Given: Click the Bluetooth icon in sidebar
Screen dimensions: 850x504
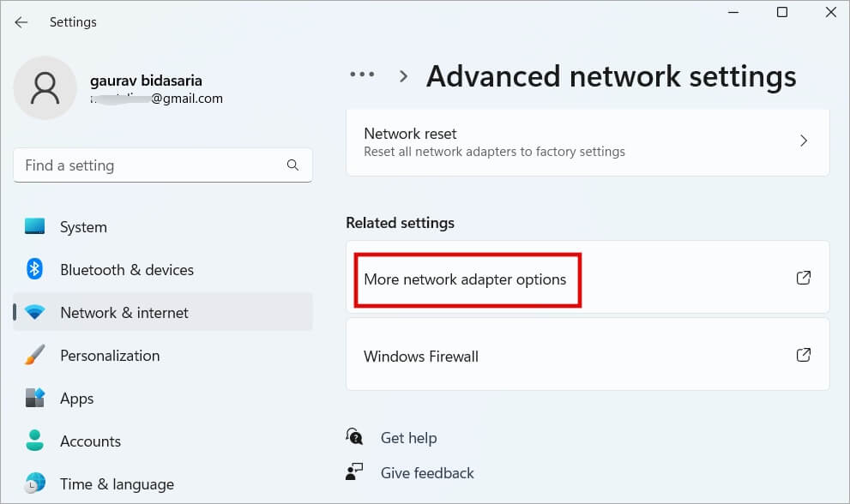Looking at the screenshot, I should (34, 269).
